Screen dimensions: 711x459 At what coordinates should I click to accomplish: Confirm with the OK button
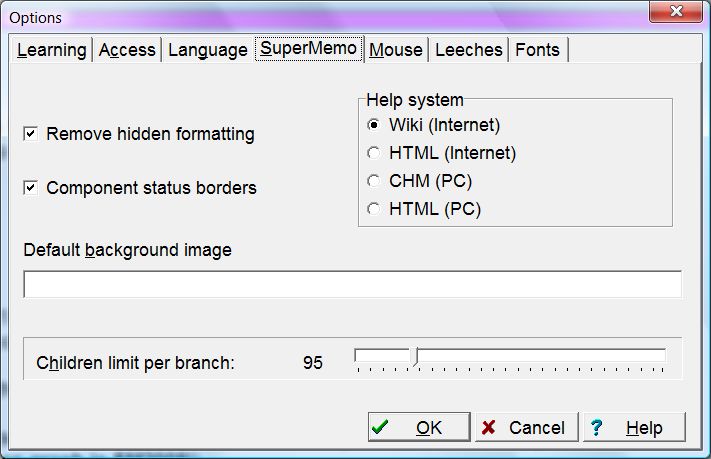[x=418, y=427]
